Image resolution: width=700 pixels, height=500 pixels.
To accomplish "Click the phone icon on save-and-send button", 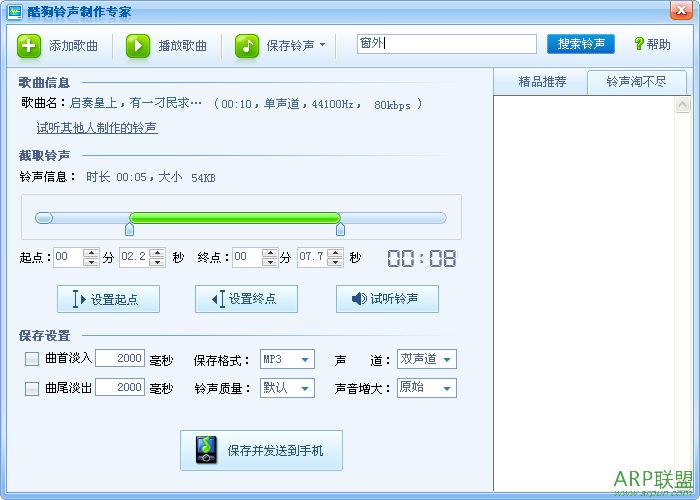I will 206,450.
